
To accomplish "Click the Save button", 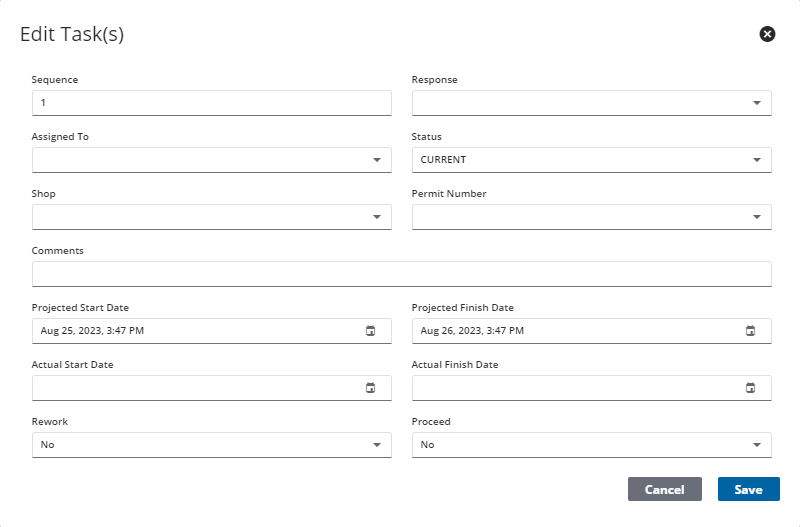I will 748,489.
